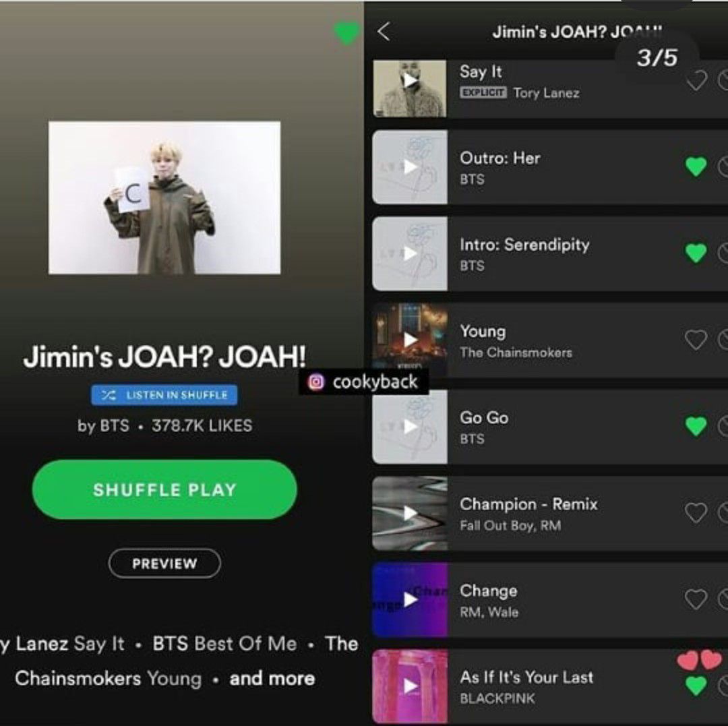Start the Change track by RM, Wale

[410, 600]
